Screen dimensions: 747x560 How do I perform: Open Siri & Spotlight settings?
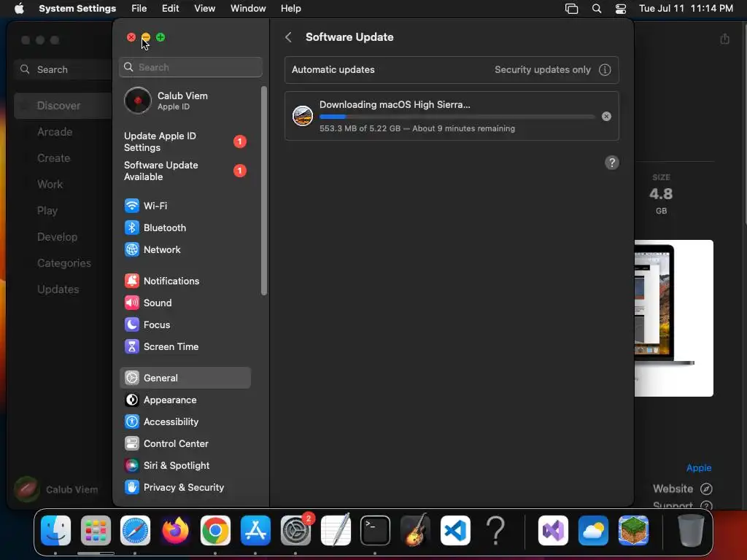tap(185, 466)
